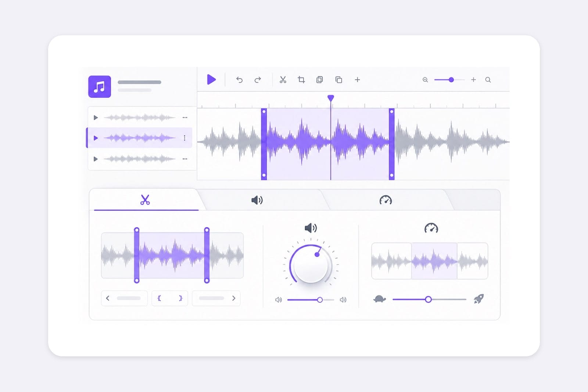Select the first track waveform row
588x392 pixels.
(x=140, y=118)
